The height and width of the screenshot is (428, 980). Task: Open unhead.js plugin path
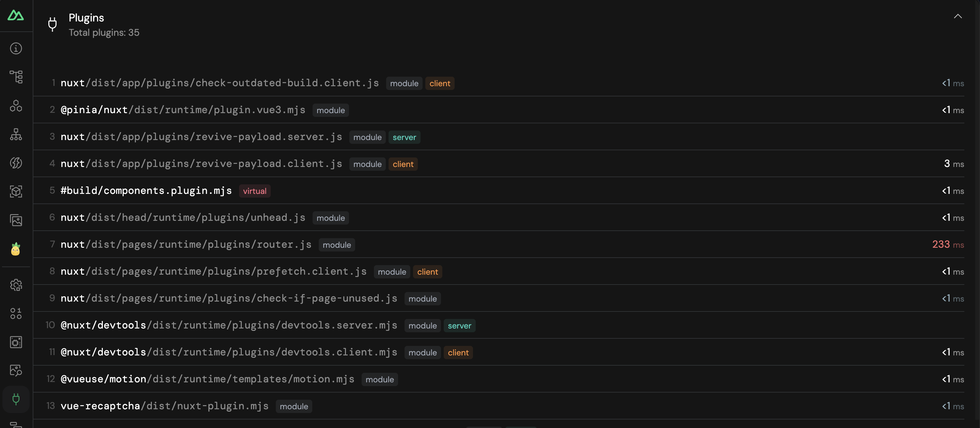[x=183, y=217]
